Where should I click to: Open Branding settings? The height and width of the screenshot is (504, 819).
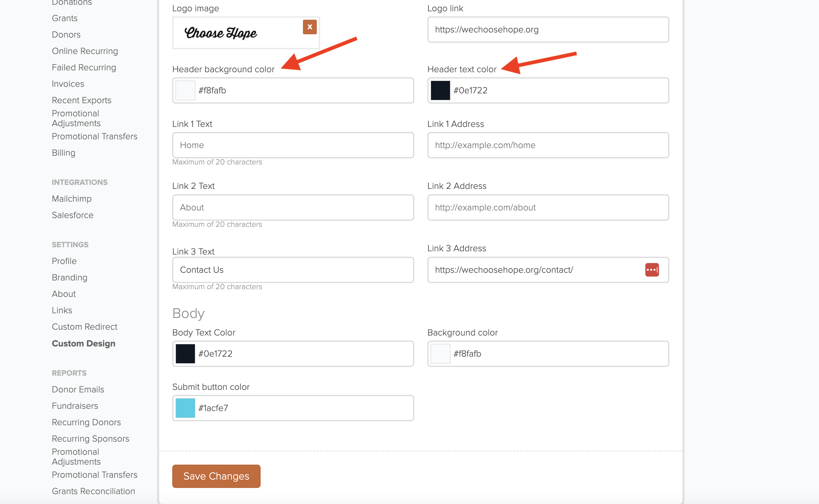coord(69,278)
